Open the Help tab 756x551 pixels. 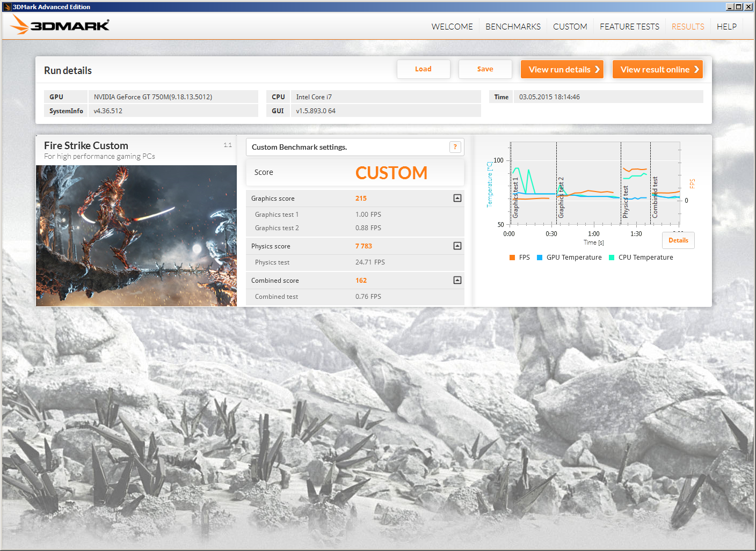coord(726,27)
